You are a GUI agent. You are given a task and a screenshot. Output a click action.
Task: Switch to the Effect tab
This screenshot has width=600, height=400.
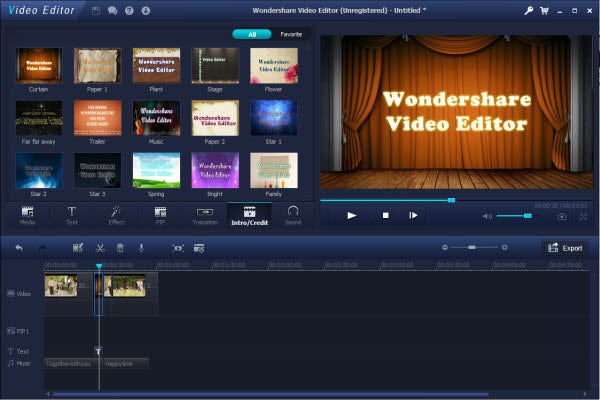point(116,215)
